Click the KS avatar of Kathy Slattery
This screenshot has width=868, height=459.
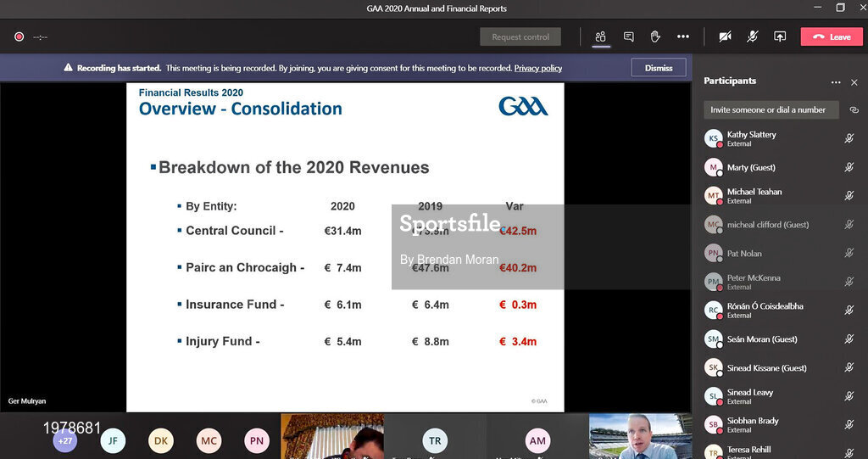[x=714, y=138]
